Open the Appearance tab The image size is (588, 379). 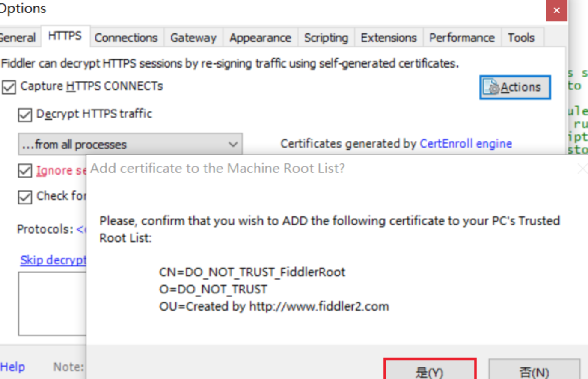[x=260, y=38]
